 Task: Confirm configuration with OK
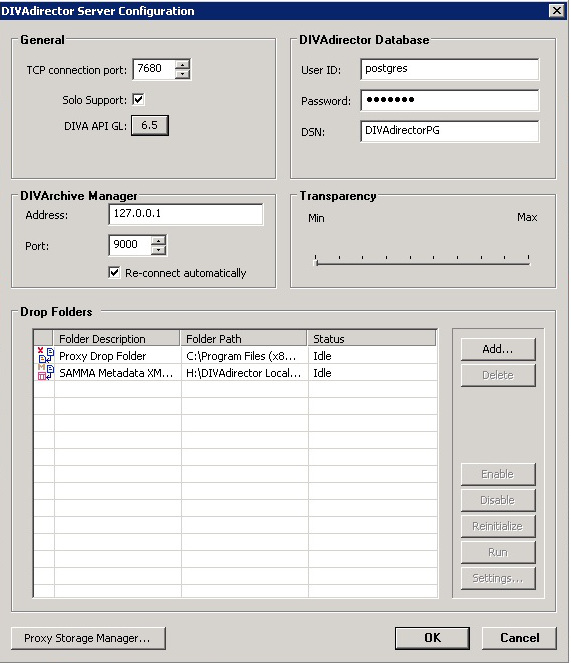pyautogui.click(x=432, y=638)
